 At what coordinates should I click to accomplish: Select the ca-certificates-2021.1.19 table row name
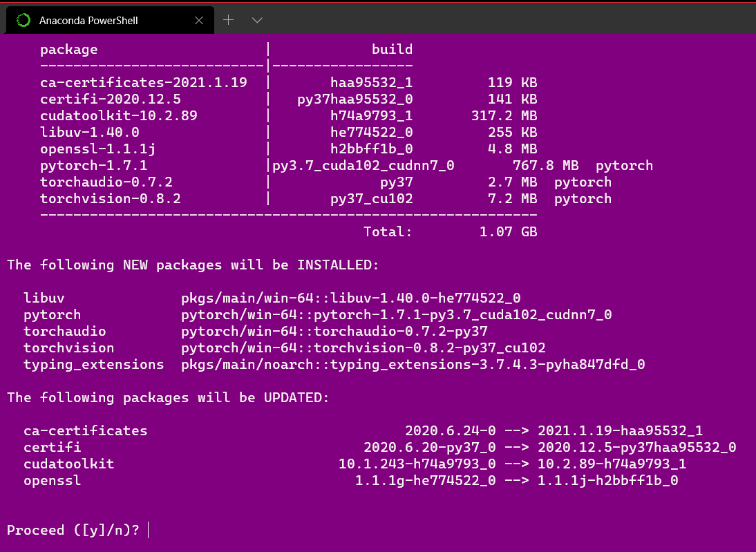tap(143, 82)
